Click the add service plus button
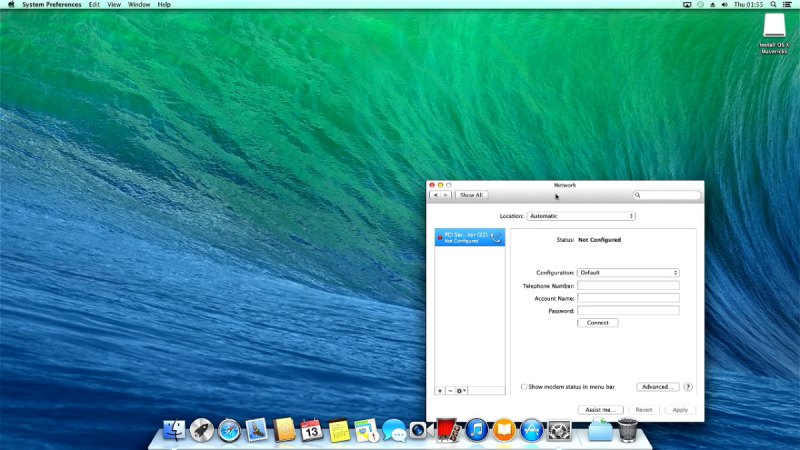 tap(440, 390)
